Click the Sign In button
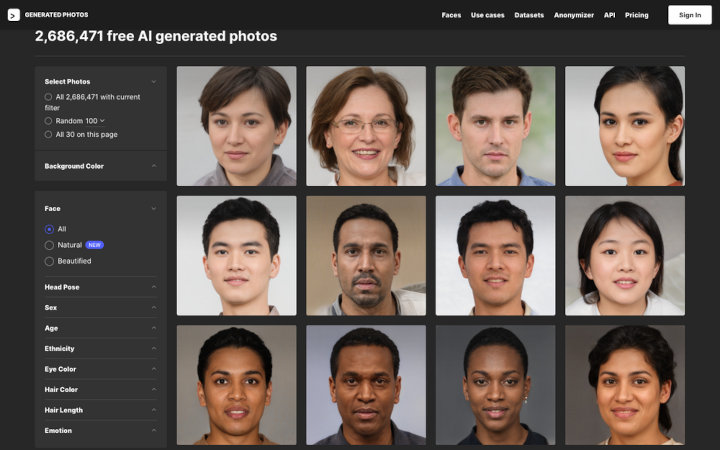 click(690, 15)
